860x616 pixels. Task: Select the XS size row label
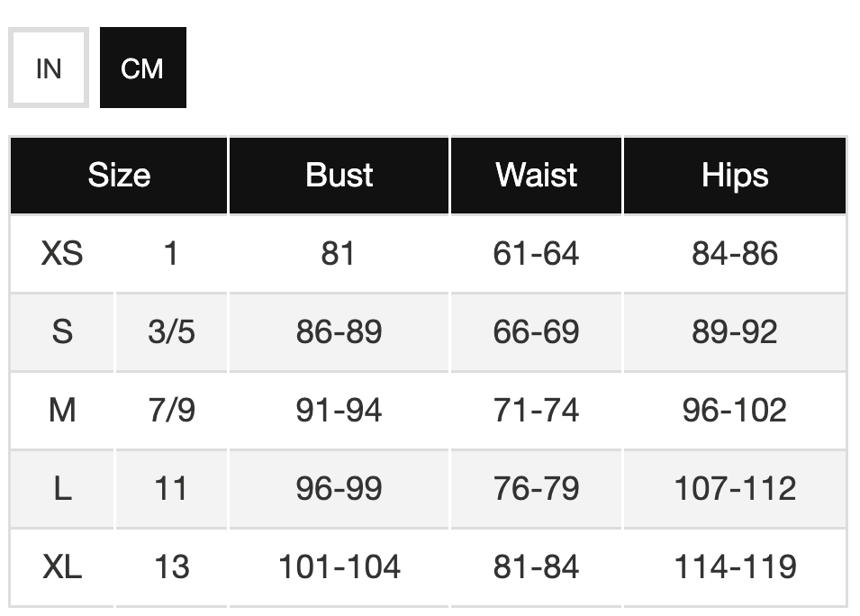point(62,253)
